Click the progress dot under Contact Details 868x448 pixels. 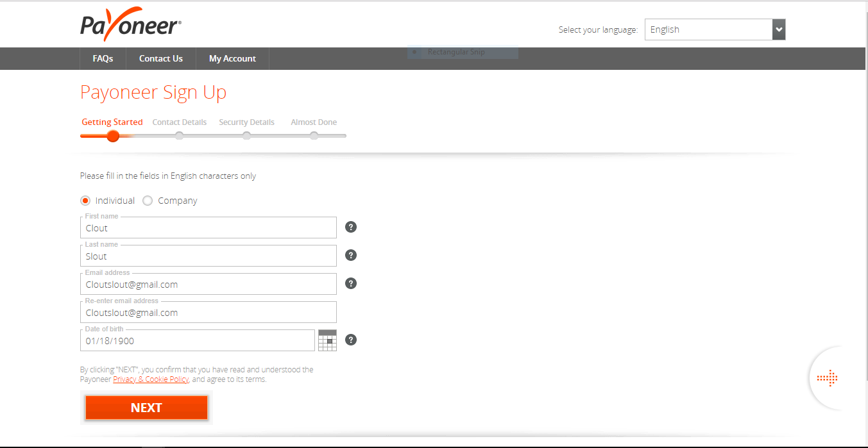180,136
